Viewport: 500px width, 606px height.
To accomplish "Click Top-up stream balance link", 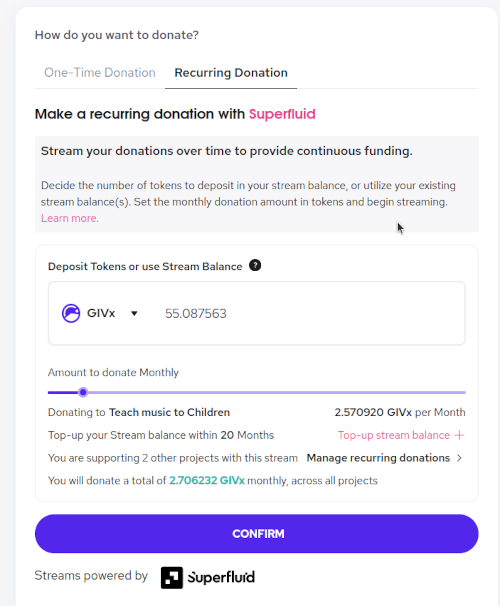I will click(393, 436).
